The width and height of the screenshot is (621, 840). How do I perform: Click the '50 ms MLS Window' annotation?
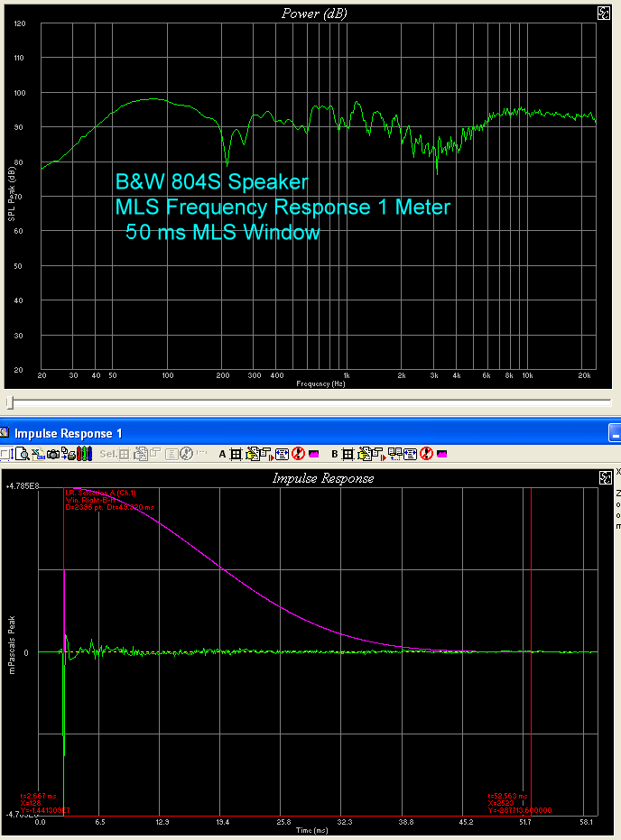pyautogui.click(x=222, y=232)
